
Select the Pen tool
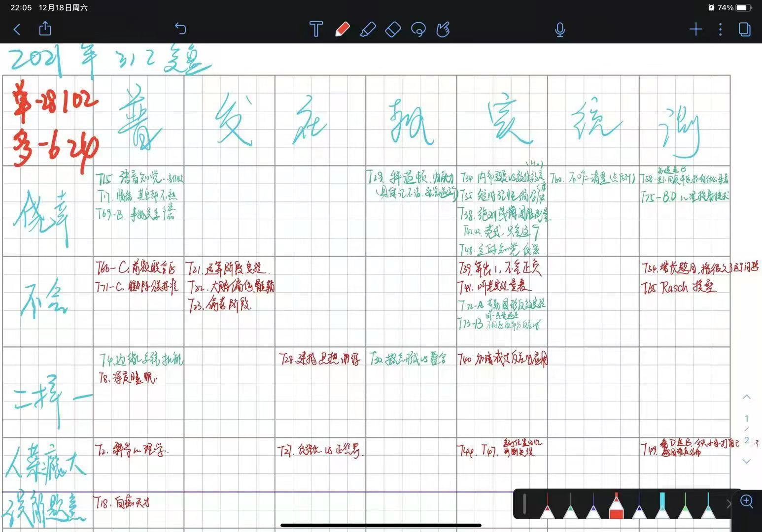pyautogui.click(x=342, y=29)
